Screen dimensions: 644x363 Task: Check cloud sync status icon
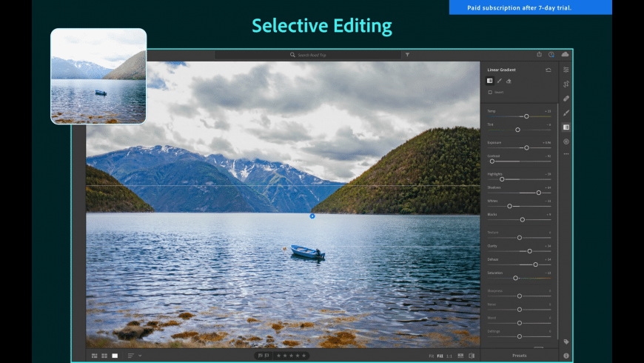click(x=565, y=54)
